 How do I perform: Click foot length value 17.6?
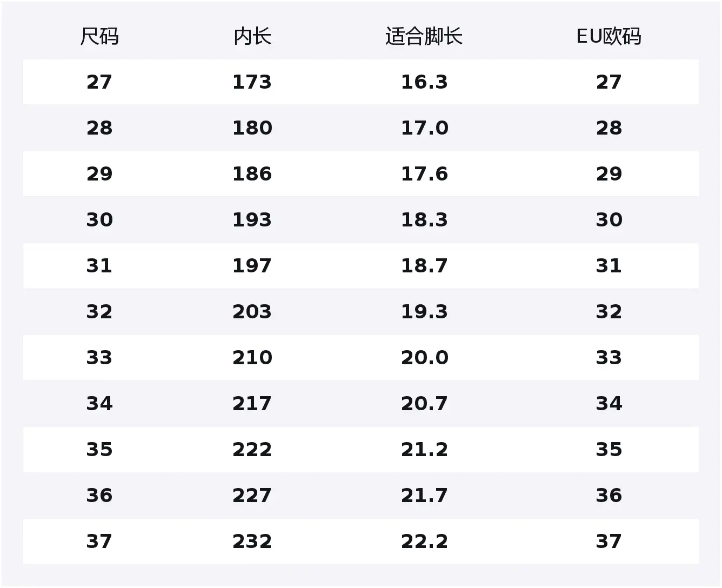[x=424, y=174]
